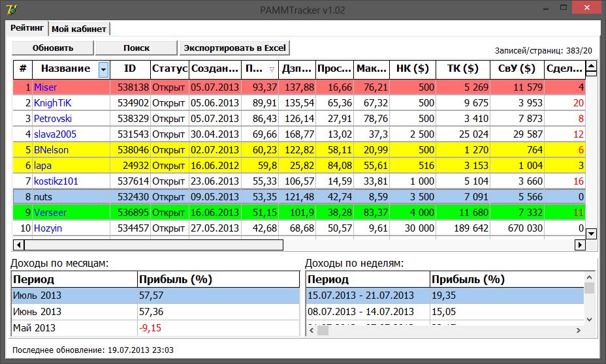Viewport: 606px width, 364px height.
Task: Click the Сдел... column header
Action: (565, 70)
